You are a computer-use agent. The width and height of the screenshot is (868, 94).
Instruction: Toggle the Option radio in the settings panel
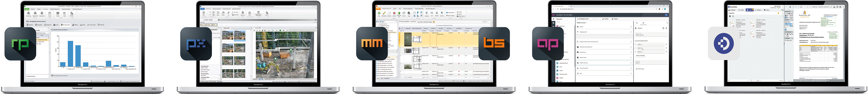click(x=636, y=28)
